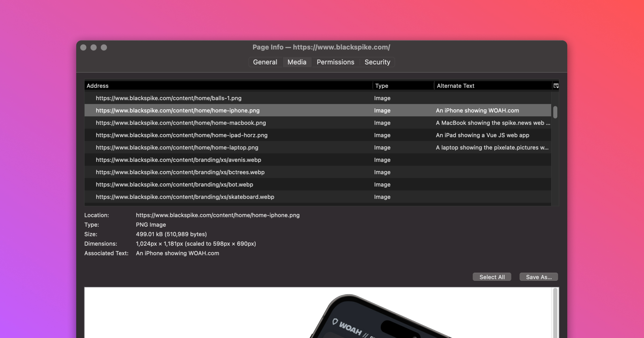Open the column picker icon in table header

pyautogui.click(x=556, y=86)
